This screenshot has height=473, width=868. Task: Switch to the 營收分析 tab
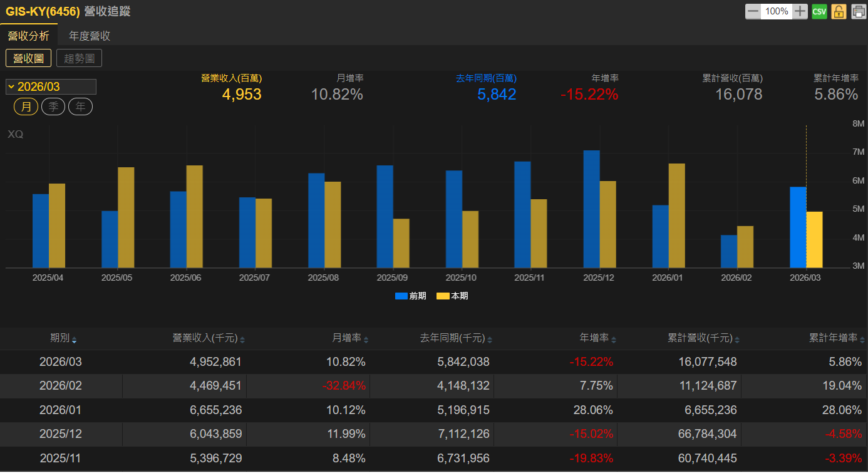28,36
